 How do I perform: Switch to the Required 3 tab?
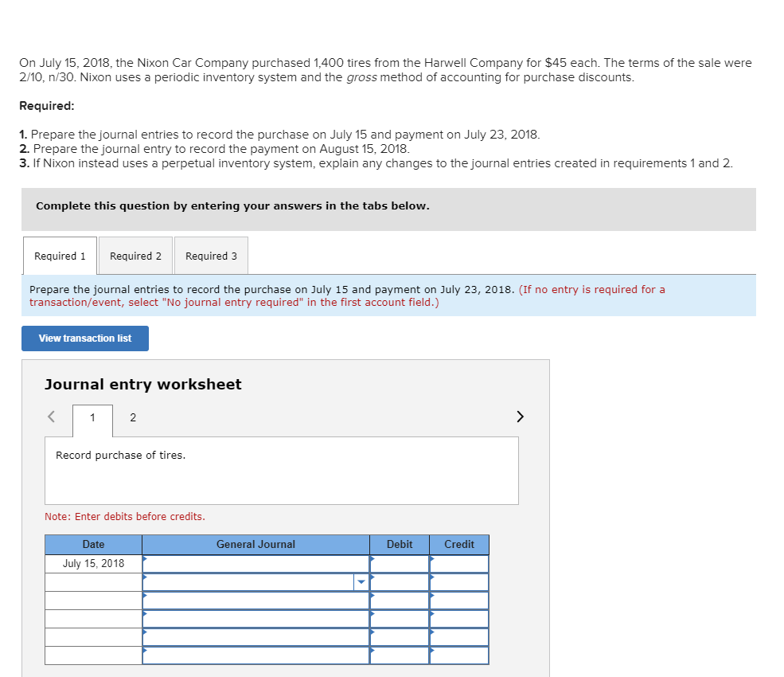click(210, 255)
